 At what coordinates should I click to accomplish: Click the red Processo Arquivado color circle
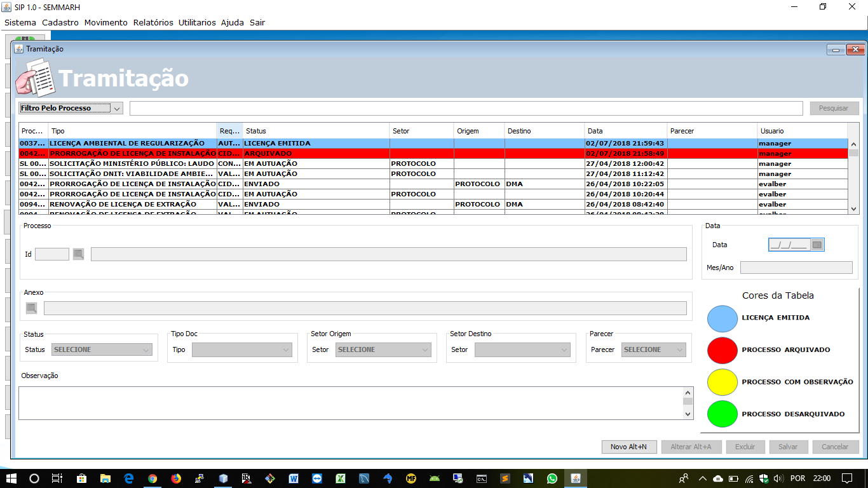click(722, 349)
